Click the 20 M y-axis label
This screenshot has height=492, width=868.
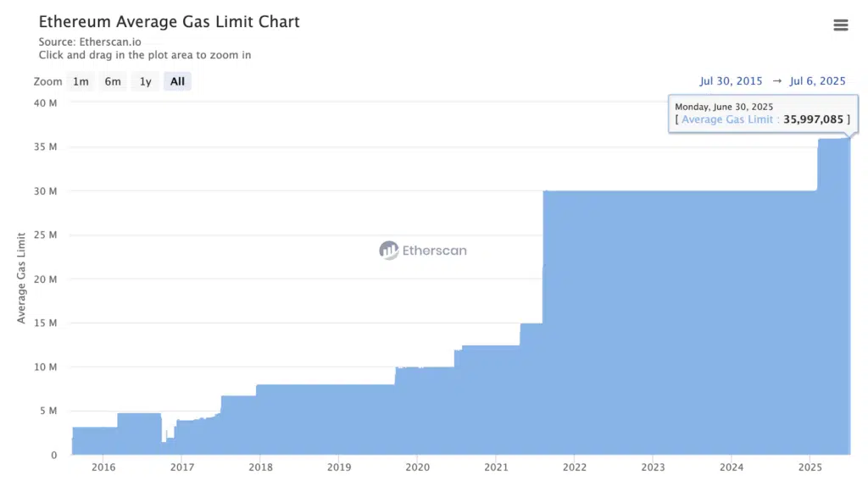[44, 279]
